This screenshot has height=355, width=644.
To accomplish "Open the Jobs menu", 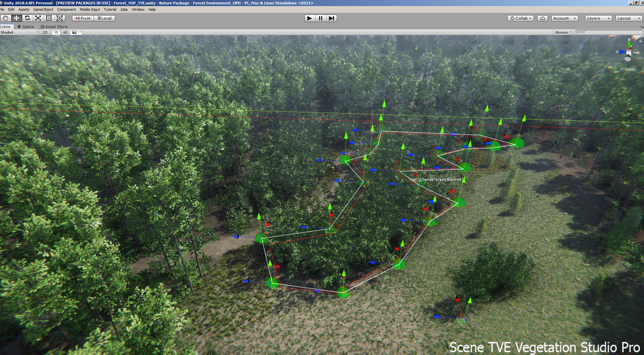I will click(124, 9).
